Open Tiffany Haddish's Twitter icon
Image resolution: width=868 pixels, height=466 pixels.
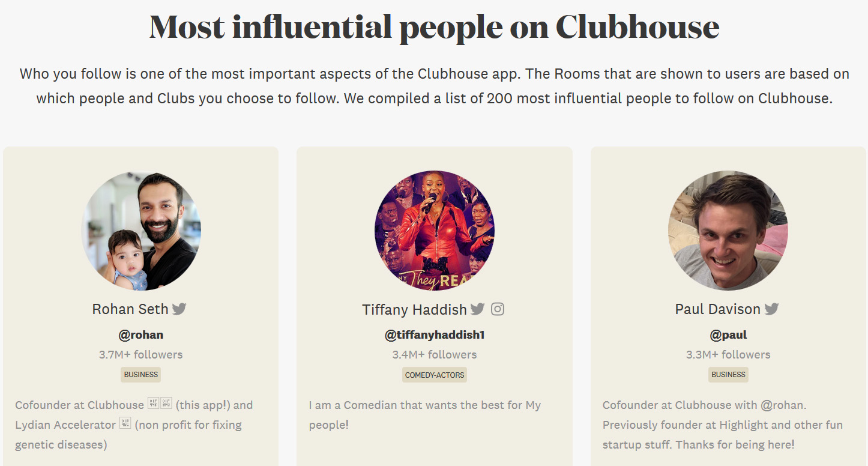tap(477, 309)
